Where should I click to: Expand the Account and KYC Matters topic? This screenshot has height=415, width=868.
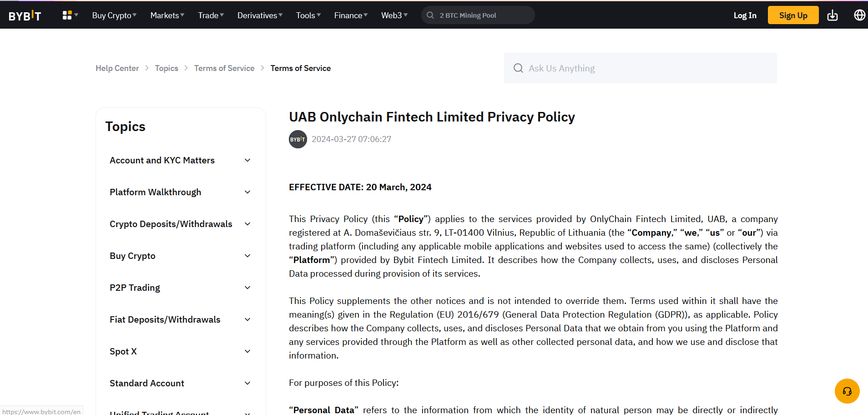(x=247, y=160)
